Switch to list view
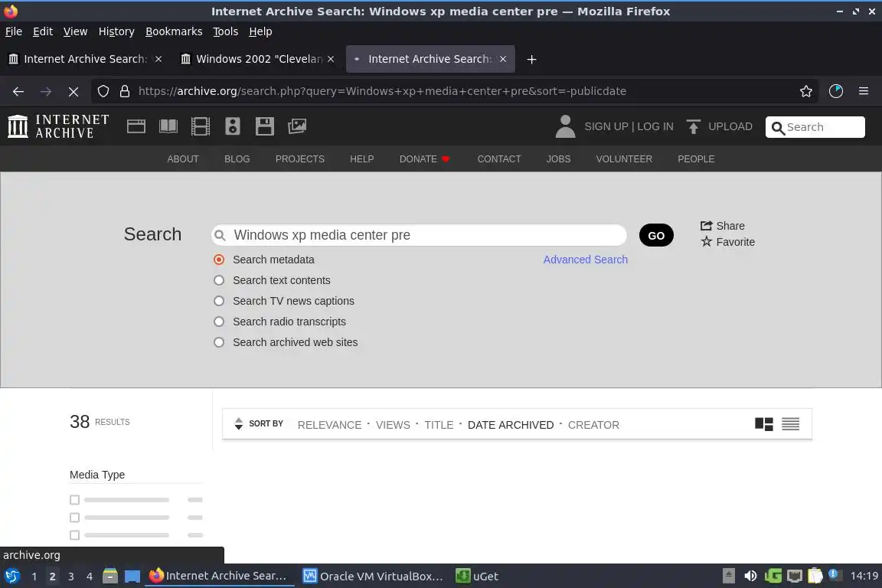 pos(790,424)
